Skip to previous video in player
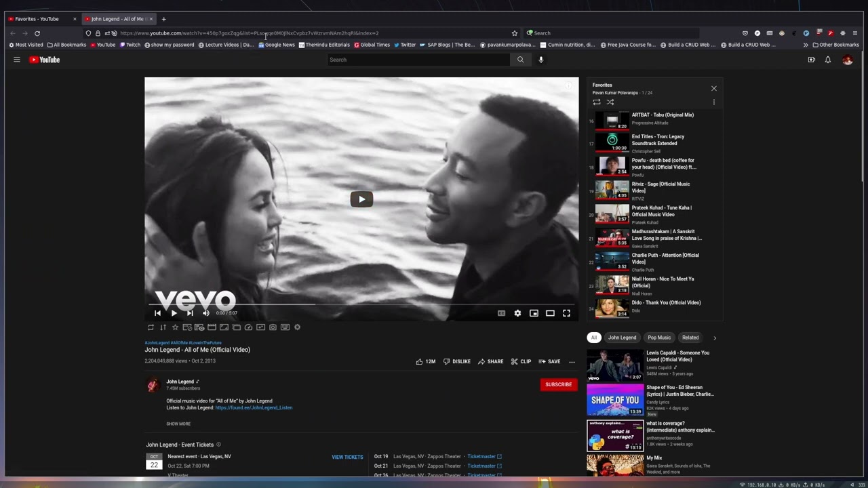The height and width of the screenshot is (488, 868). [157, 313]
